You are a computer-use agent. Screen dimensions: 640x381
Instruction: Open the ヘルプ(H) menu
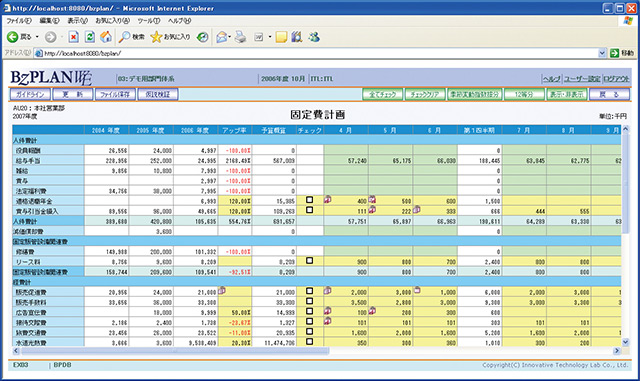click(179, 20)
